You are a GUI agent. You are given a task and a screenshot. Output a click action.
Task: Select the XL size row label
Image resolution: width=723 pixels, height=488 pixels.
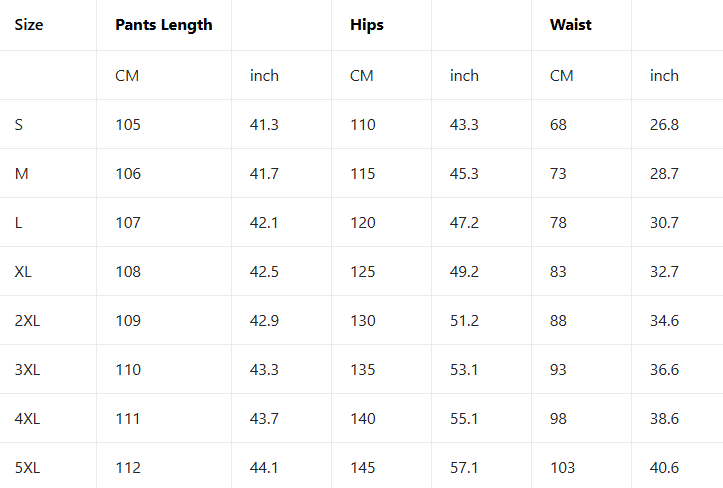point(24,272)
